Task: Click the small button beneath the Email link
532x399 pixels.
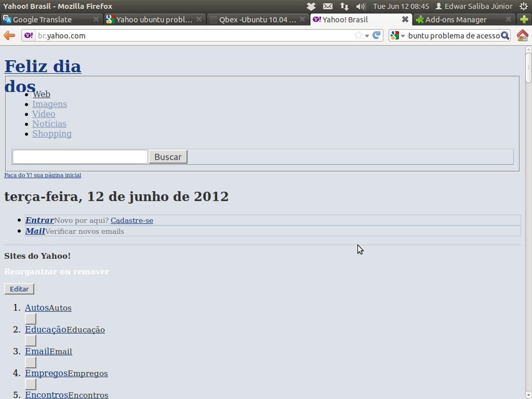Action: click(31, 362)
